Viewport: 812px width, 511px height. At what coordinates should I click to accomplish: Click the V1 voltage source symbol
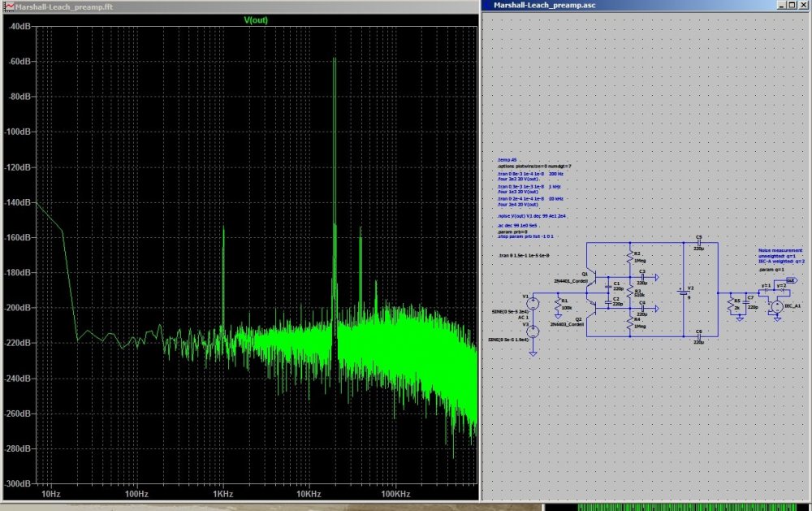point(533,302)
